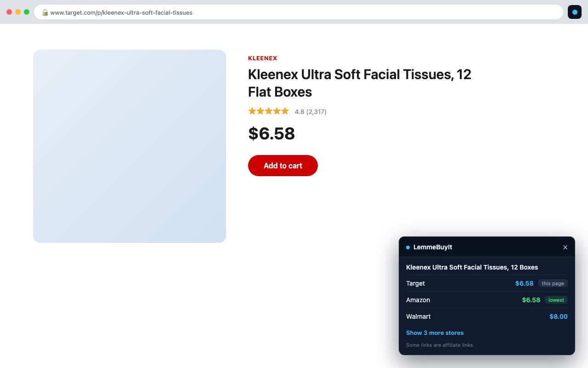Open the Amazon price row
The width and height of the screenshot is (588, 368).
pyautogui.click(x=487, y=300)
